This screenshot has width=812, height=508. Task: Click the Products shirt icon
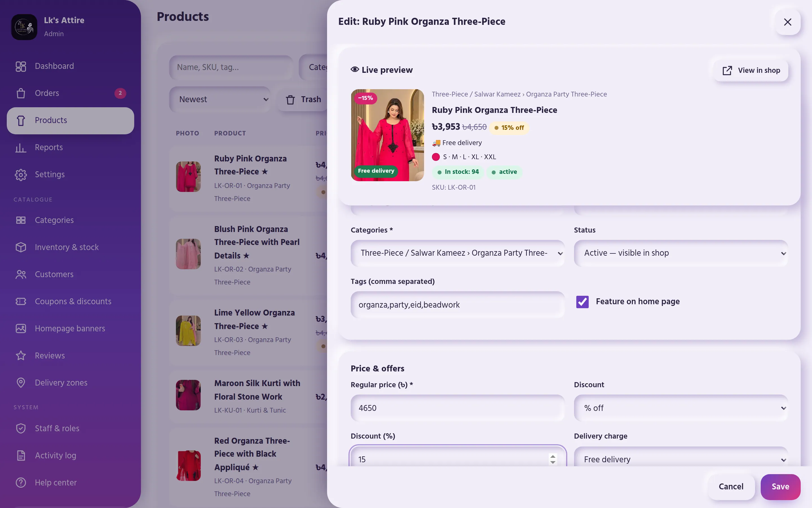click(x=21, y=120)
